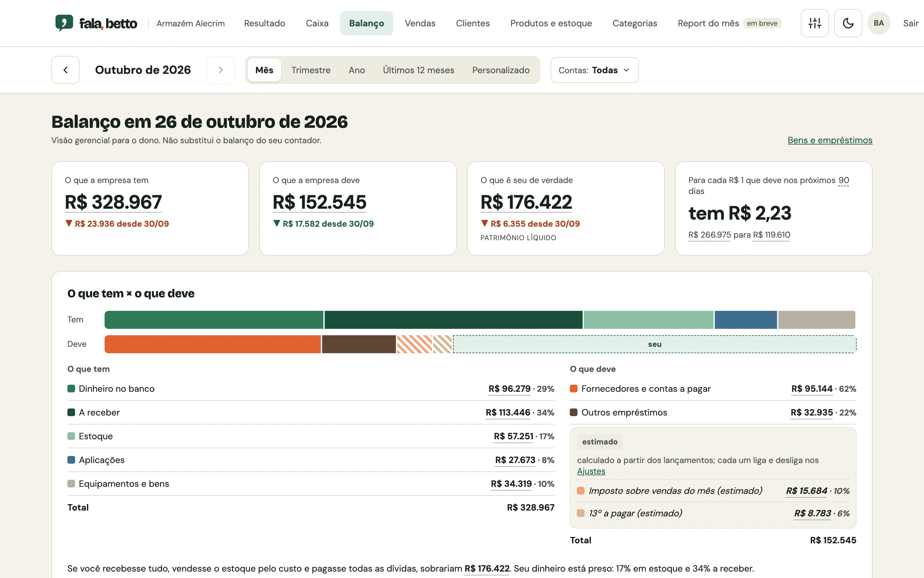The image size is (924, 578).
Task: Click the R$ 176.422 net worth card value
Action: coord(526,202)
